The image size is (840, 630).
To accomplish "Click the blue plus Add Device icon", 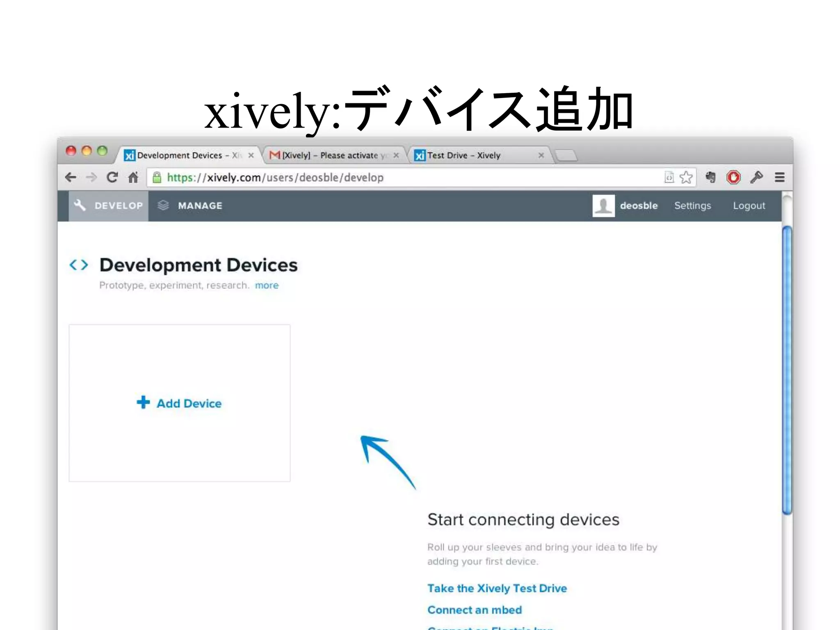I will pos(143,402).
